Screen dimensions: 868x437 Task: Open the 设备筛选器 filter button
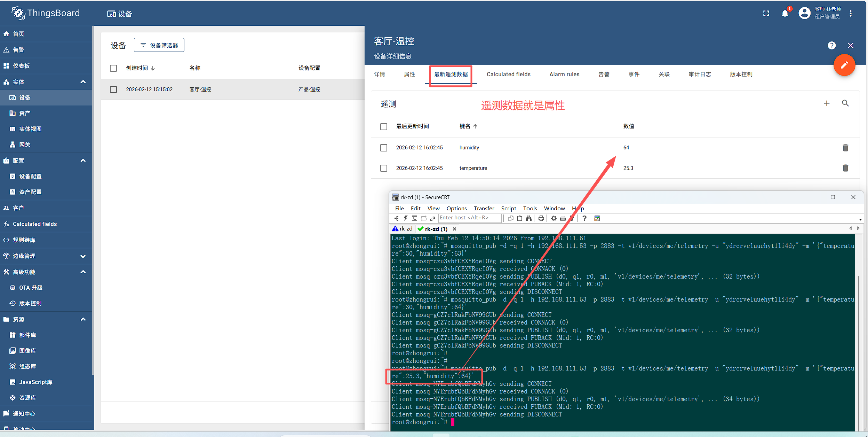coord(159,45)
